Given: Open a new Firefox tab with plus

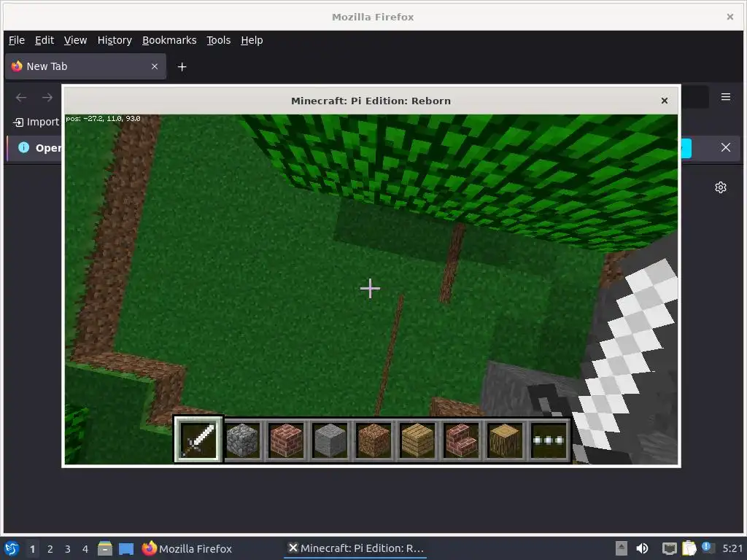Looking at the screenshot, I should pos(182,66).
